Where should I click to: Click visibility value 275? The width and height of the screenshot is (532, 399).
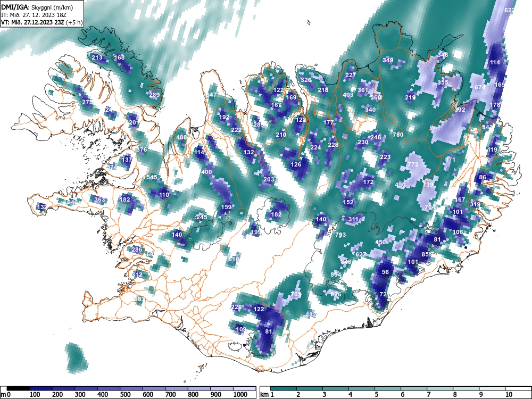coord(87,102)
